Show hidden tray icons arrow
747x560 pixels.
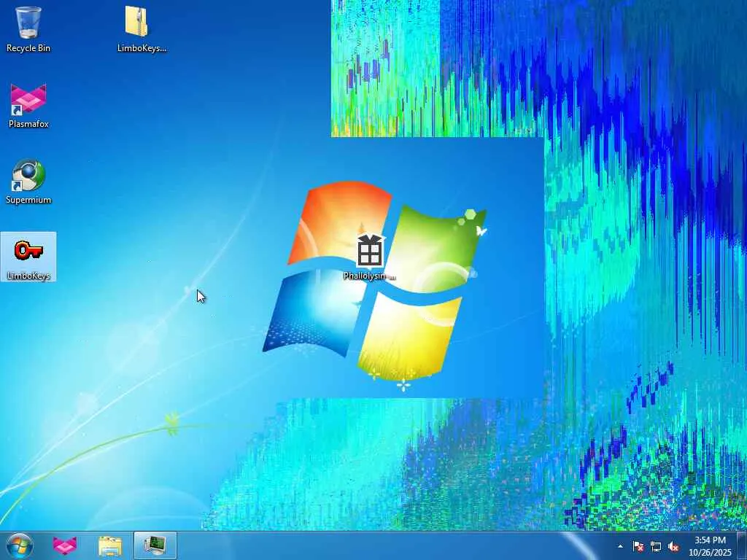(x=620, y=546)
